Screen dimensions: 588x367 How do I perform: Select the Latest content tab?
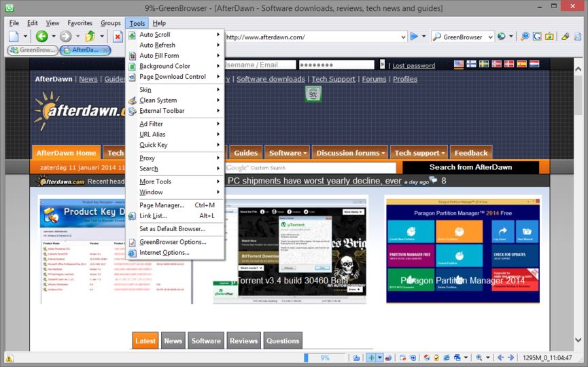pyautogui.click(x=145, y=340)
